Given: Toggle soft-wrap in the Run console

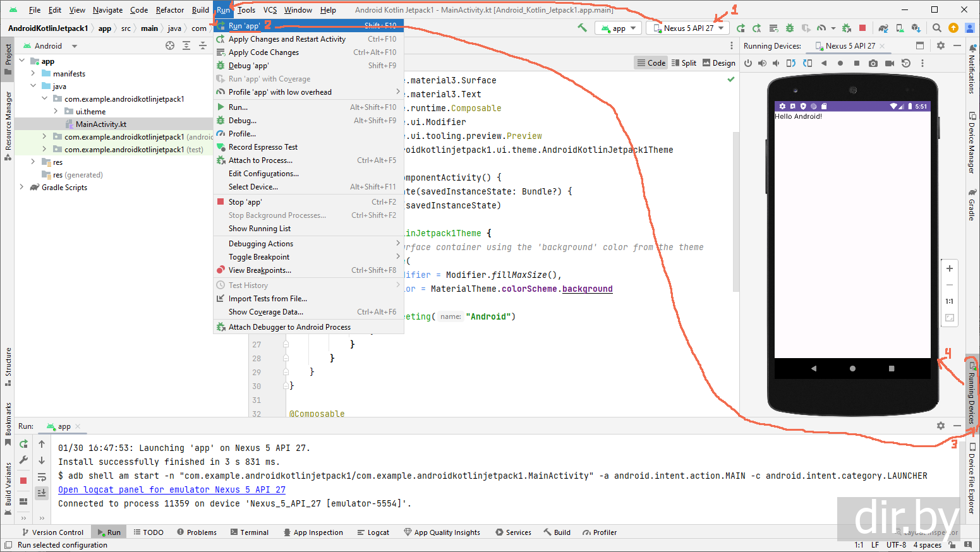Looking at the screenshot, I should click(42, 477).
